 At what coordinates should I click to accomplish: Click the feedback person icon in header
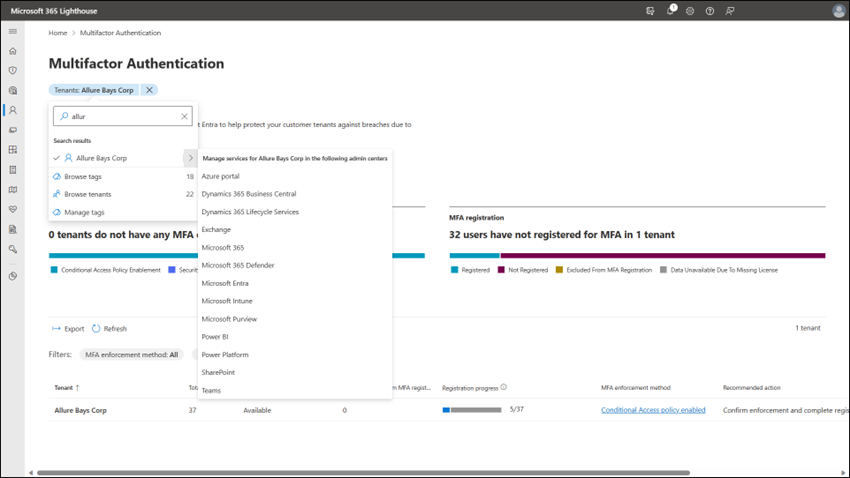pos(730,11)
